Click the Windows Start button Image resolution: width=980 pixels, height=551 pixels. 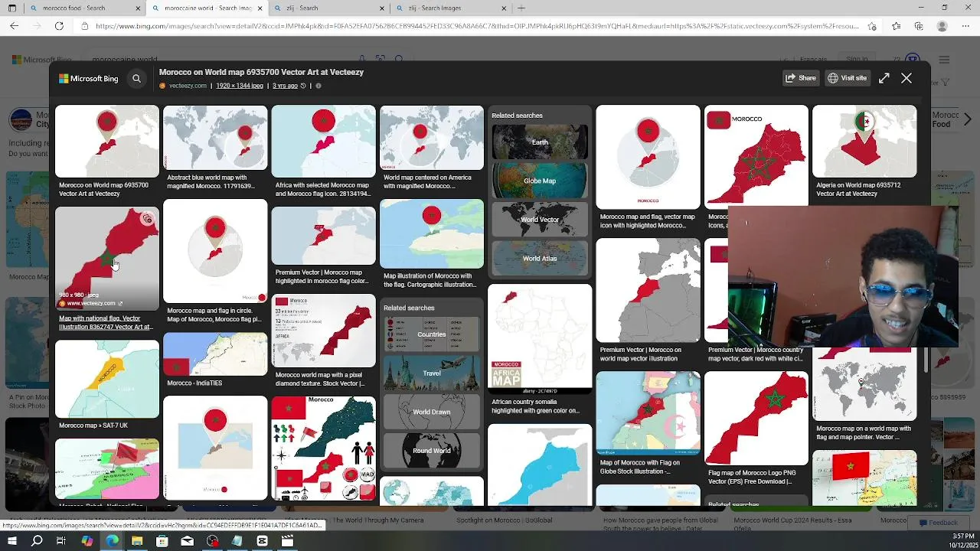[x=11, y=541]
